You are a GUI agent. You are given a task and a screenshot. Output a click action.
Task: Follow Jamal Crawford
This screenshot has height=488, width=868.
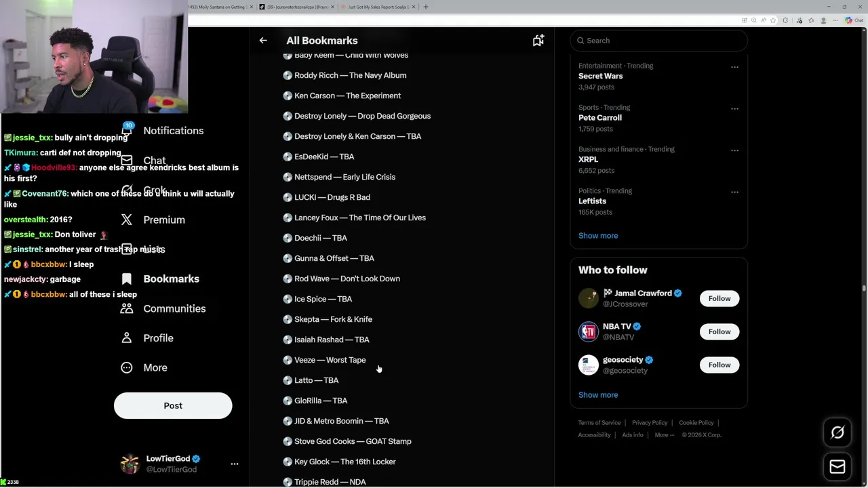(719, 298)
